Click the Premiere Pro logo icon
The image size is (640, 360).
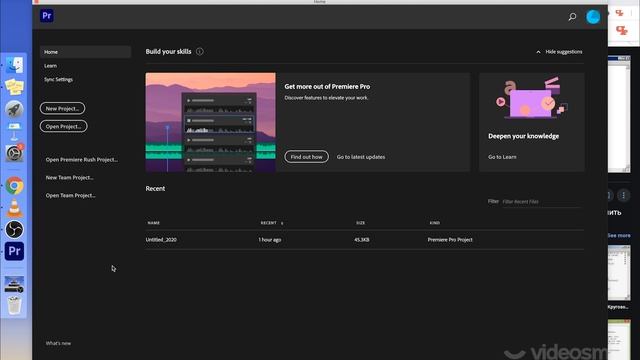[47, 16]
